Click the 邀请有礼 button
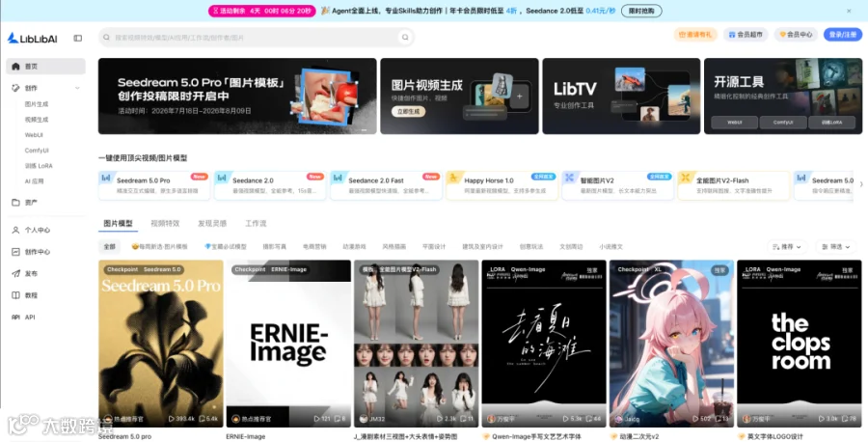Viewport: 868px width, 442px height. [695, 35]
